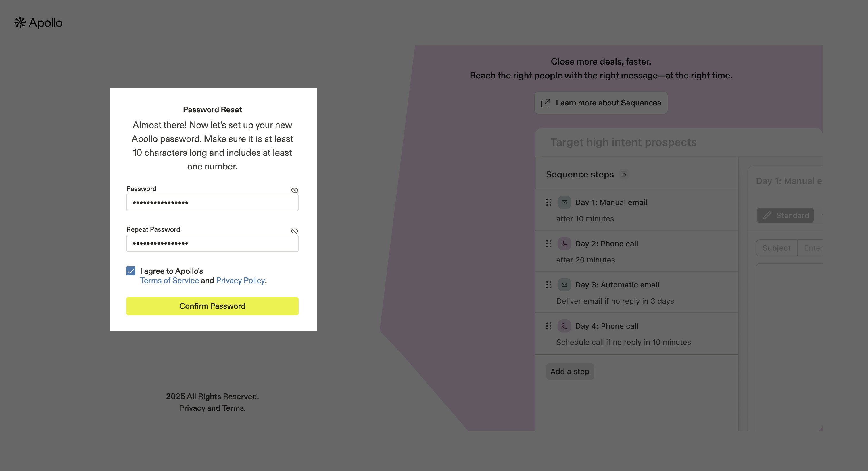This screenshot has width=868, height=471.
Task: Uncheck the Terms of Service agreement checkbox
Action: coord(130,271)
